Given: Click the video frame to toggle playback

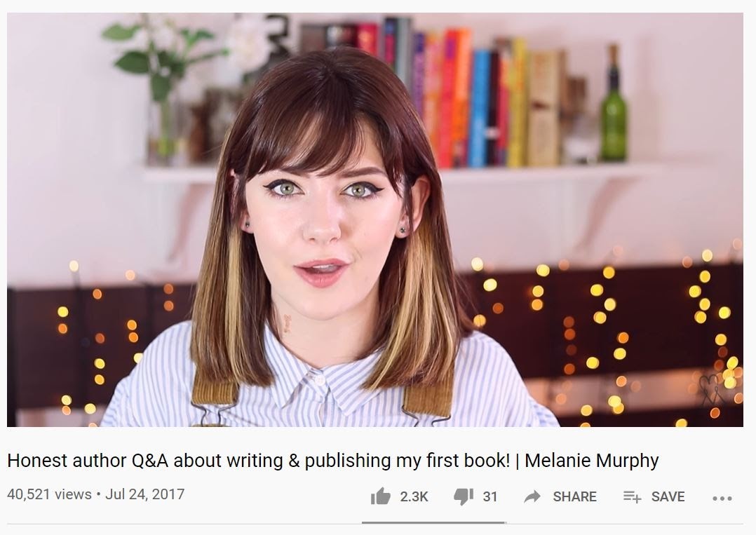Looking at the screenshot, I should (375, 219).
